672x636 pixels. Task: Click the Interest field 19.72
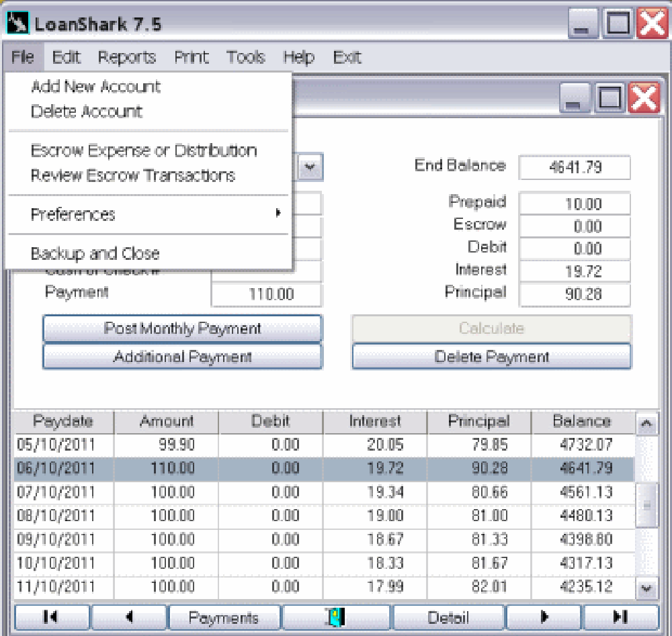click(575, 271)
